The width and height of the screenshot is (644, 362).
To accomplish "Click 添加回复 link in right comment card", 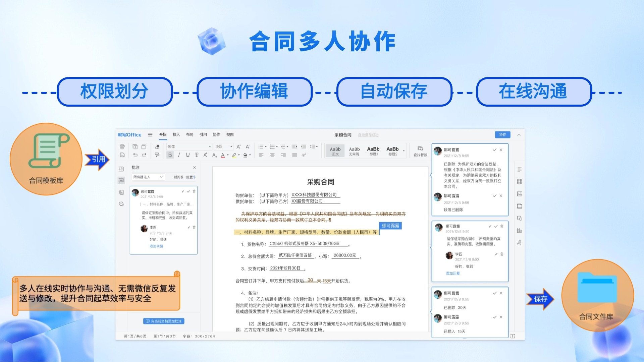I will click(452, 274).
